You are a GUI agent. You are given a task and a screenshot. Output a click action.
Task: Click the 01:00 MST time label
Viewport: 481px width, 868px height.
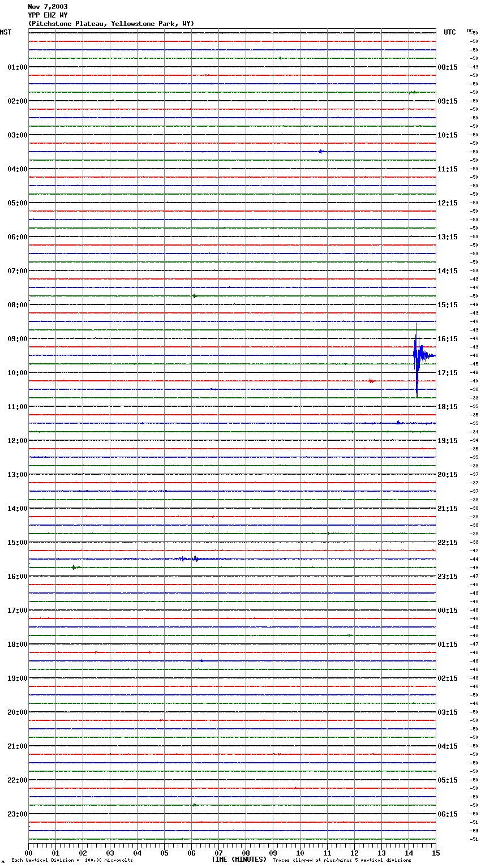tap(18, 67)
